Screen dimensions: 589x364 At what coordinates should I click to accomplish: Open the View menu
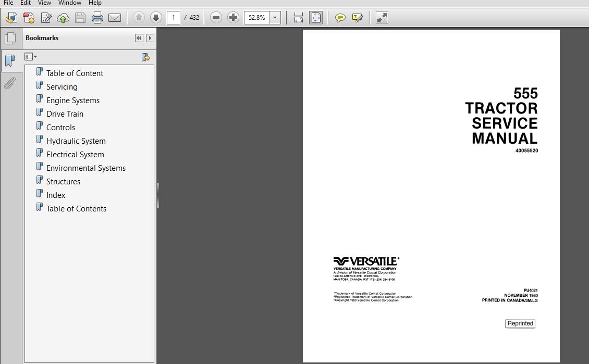pyautogui.click(x=44, y=3)
